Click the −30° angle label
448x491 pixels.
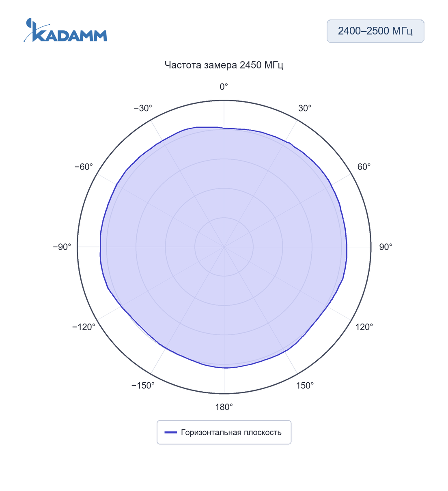point(143,108)
